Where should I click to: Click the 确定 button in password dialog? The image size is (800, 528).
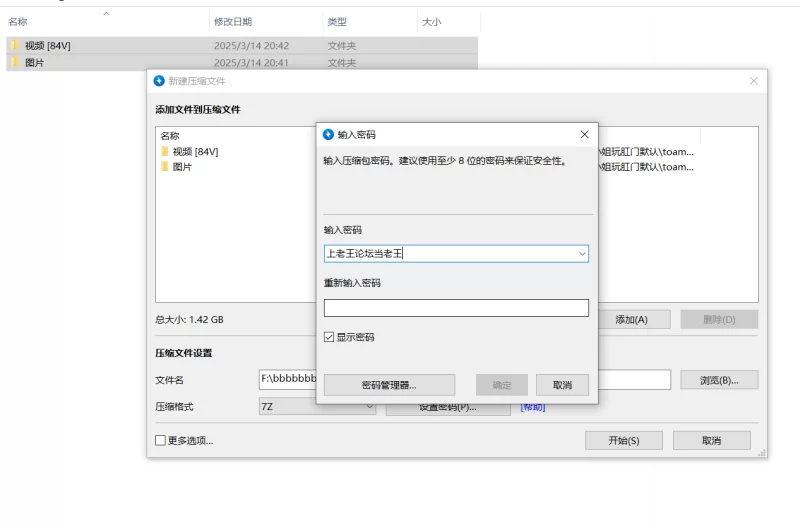(502, 385)
